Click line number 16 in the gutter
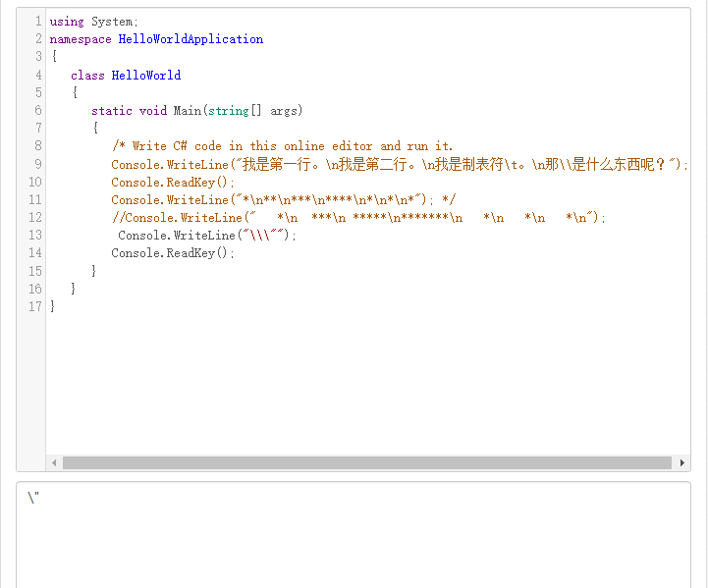The height and width of the screenshot is (588, 708). click(x=35, y=289)
